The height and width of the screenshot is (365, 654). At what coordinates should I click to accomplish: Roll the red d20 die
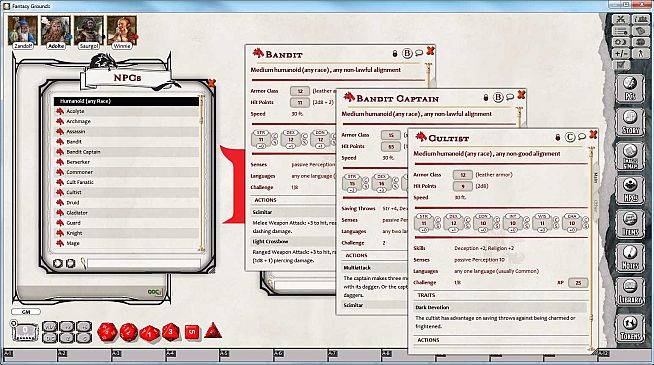point(107,332)
